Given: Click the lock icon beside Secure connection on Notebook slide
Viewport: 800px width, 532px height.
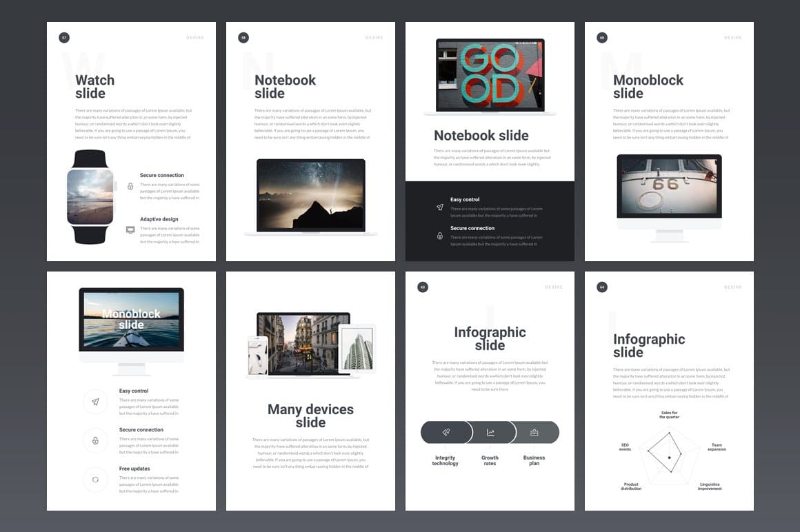Looking at the screenshot, I should (439, 235).
